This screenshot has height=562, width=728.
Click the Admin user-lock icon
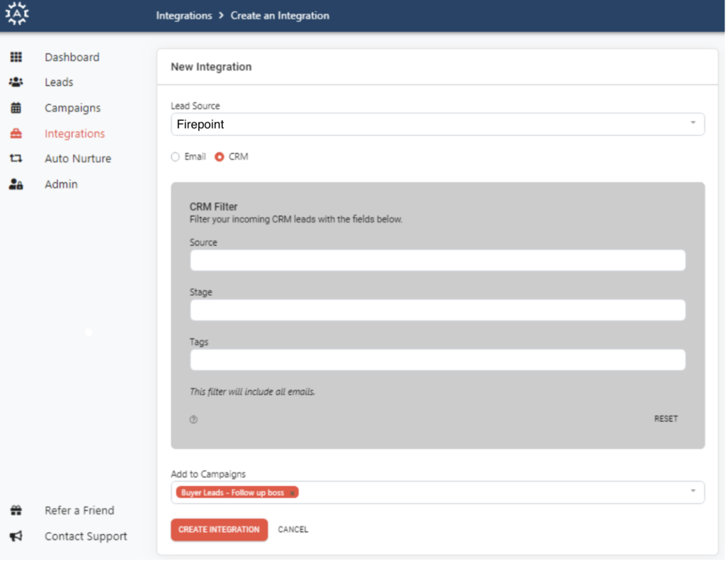(x=16, y=184)
